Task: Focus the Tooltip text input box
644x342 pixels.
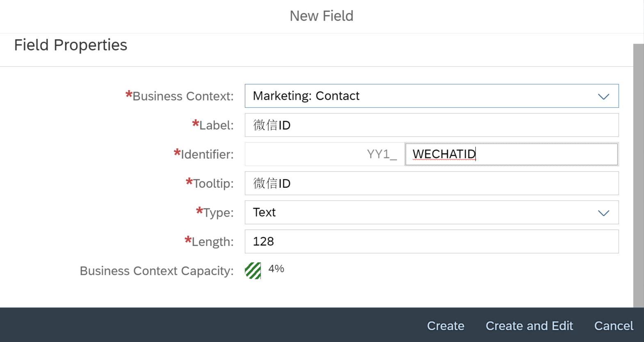Action: [432, 183]
